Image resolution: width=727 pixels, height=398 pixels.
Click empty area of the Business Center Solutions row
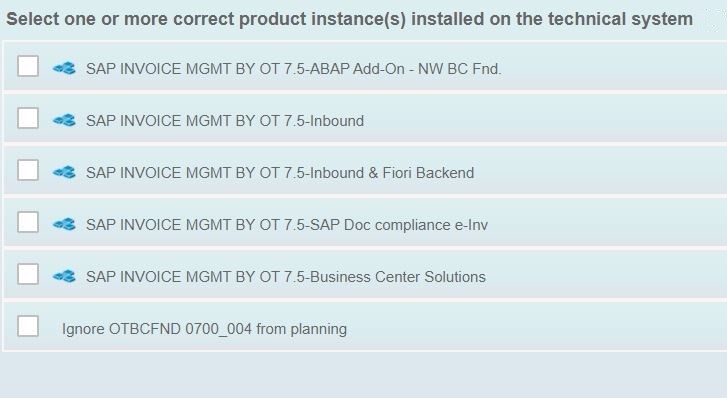pyautogui.click(x=603, y=274)
